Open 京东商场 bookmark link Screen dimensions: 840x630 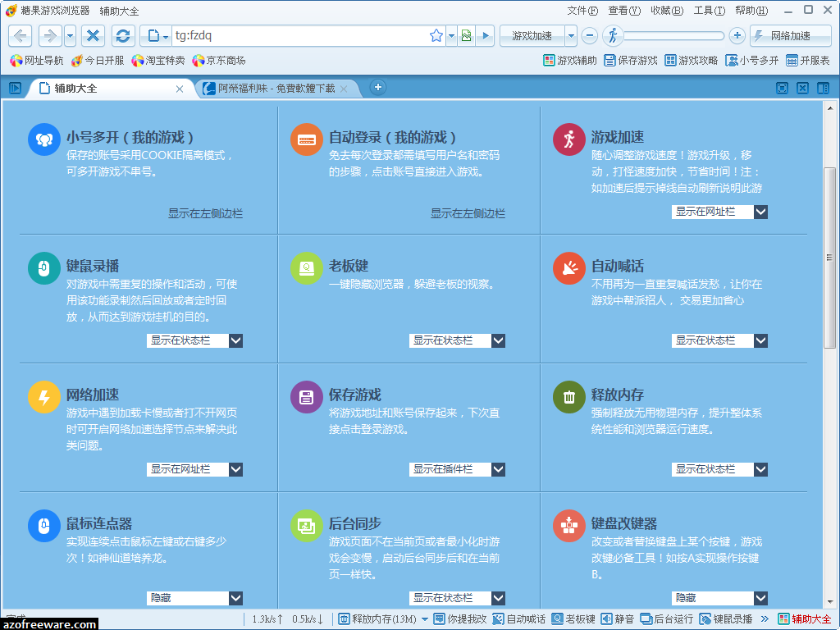pos(218,61)
